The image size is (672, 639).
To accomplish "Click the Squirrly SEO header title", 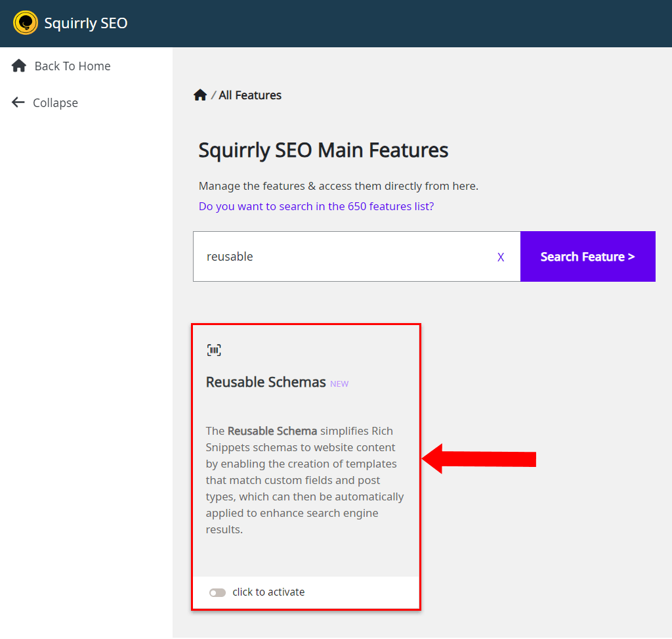I will (86, 23).
